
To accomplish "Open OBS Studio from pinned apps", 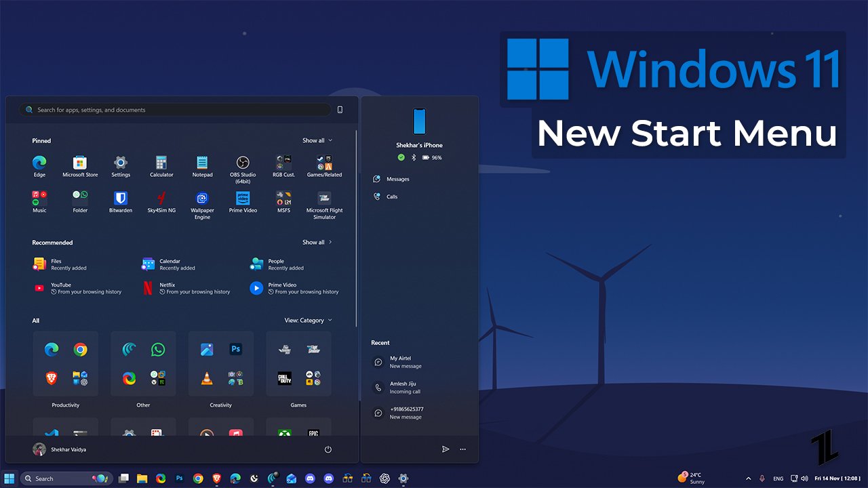I will click(243, 163).
